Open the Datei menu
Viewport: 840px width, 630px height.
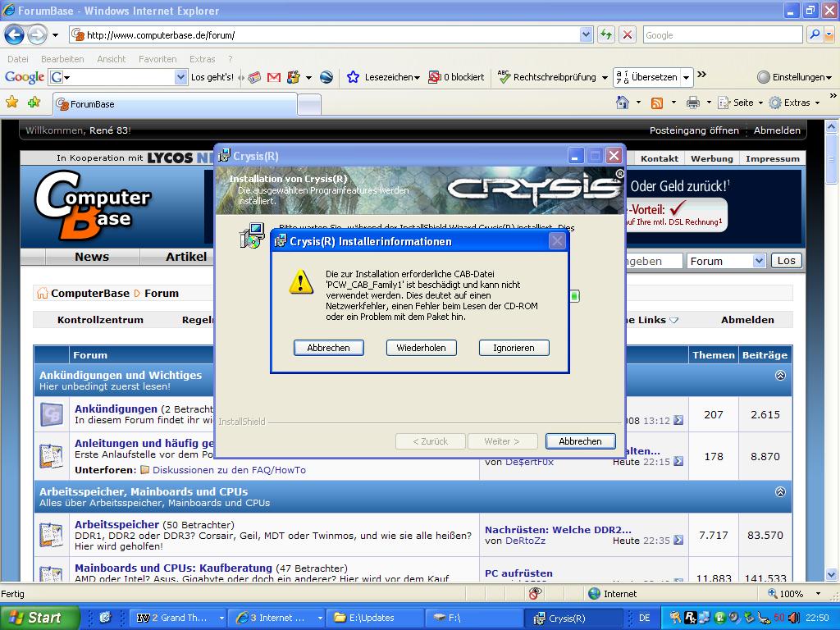[x=18, y=59]
